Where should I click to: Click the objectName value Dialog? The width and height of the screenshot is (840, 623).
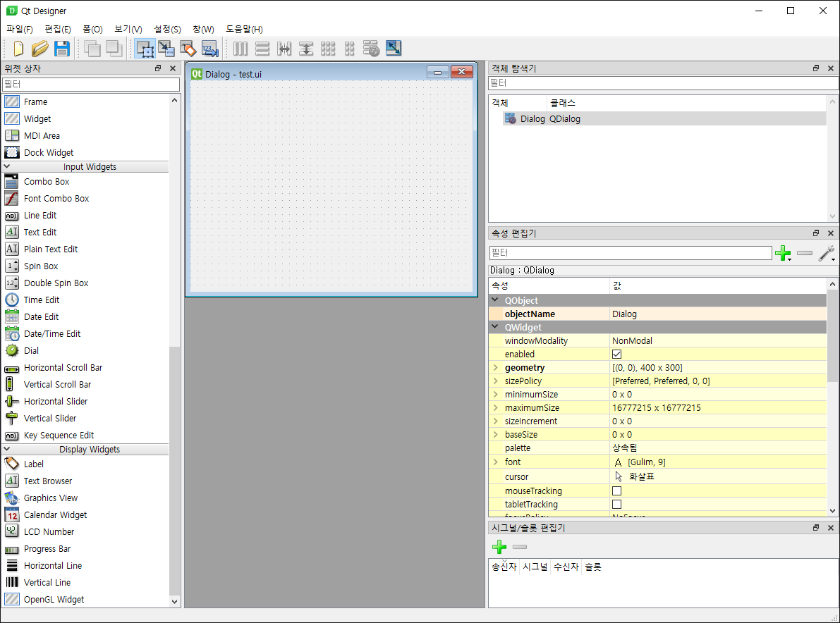point(624,314)
